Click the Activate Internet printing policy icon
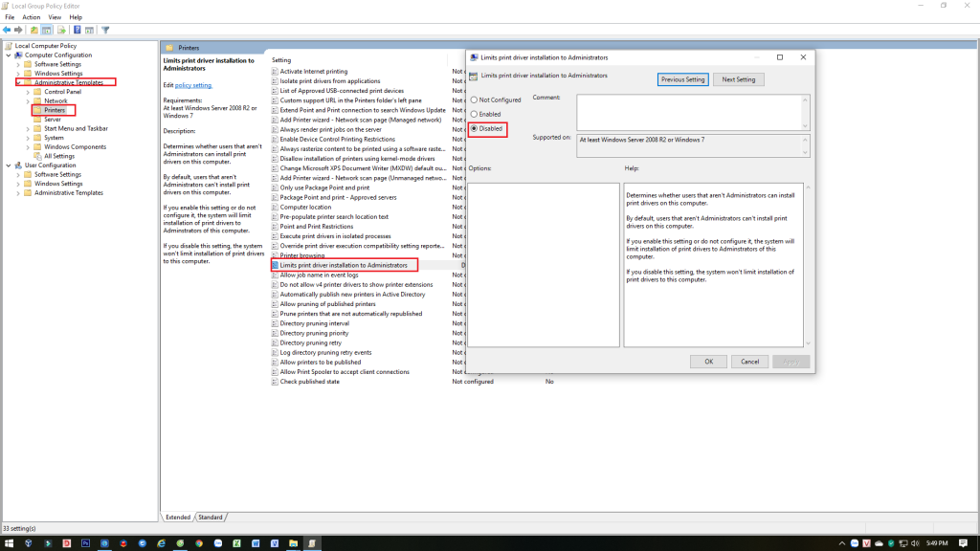The image size is (980, 551). 275,71
